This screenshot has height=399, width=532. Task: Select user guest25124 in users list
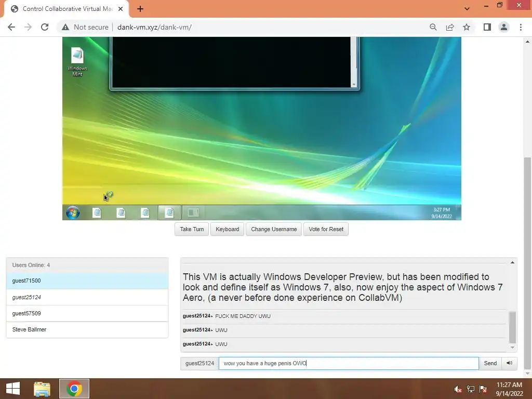[87, 297]
